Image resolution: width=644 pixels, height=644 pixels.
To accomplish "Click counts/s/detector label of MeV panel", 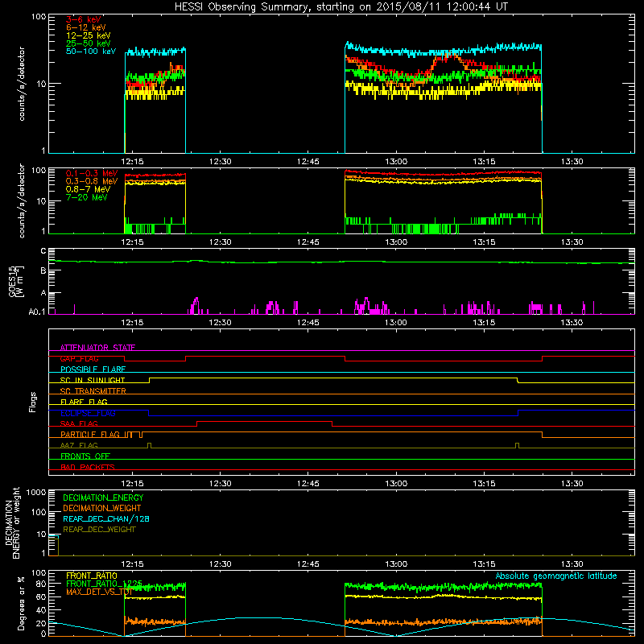I will (22, 200).
